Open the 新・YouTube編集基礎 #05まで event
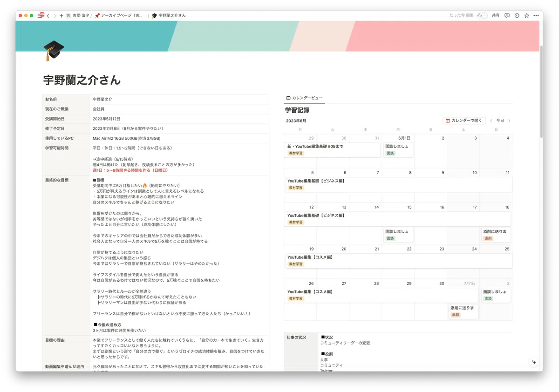 333,150
